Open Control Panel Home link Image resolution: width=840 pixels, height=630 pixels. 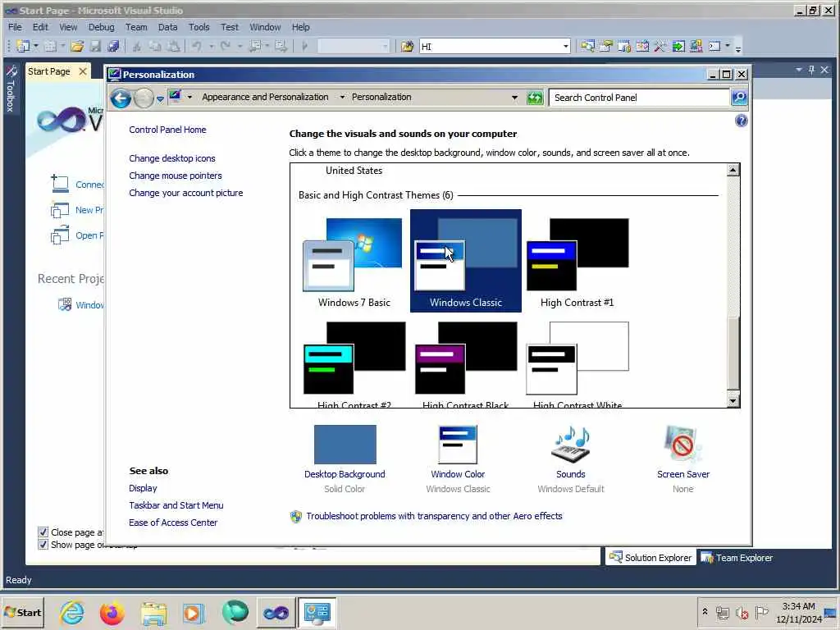tap(167, 130)
